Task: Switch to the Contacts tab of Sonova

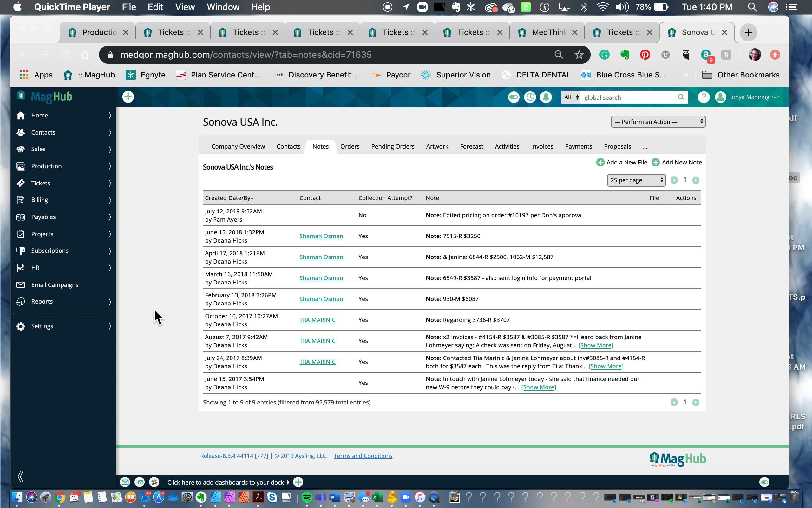Action: click(289, 146)
